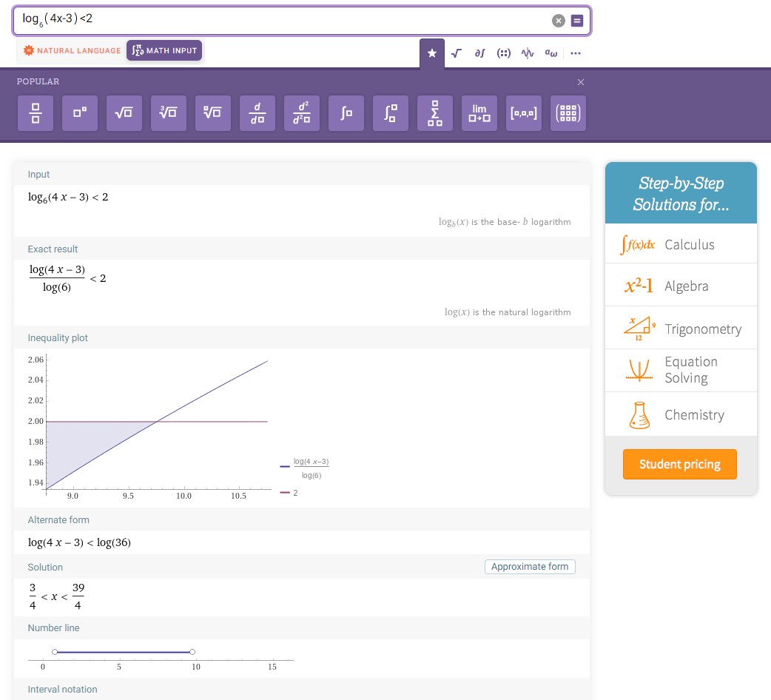The image size is (771, 700).
Task: Select the star Popular keyboard tab
Action: pyautogui.click(x=431, y=53)
